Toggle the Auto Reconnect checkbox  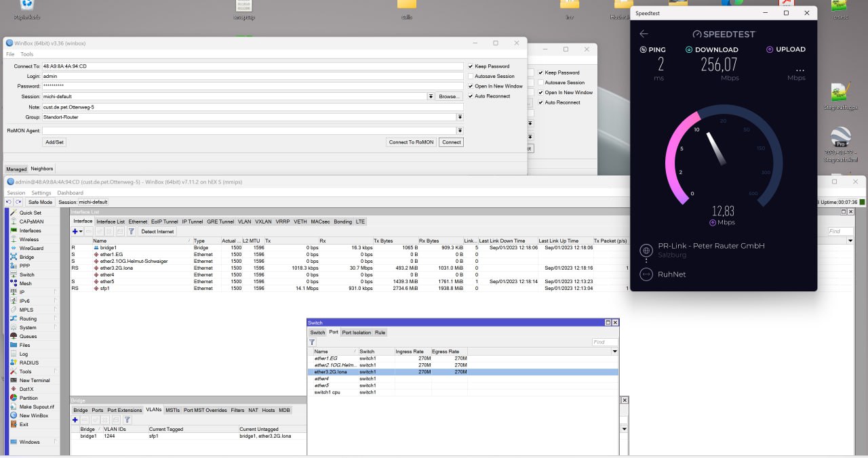click(471, 96)
